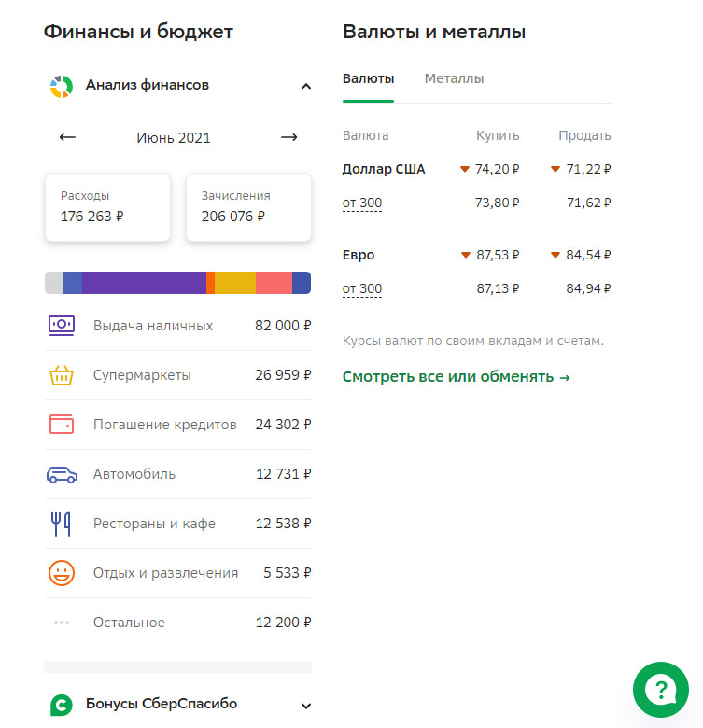This screenshot has height=728, width=703.
Task: Click the purple segment of spending bar
Action: pyautogui.click(x=144, y=283)
